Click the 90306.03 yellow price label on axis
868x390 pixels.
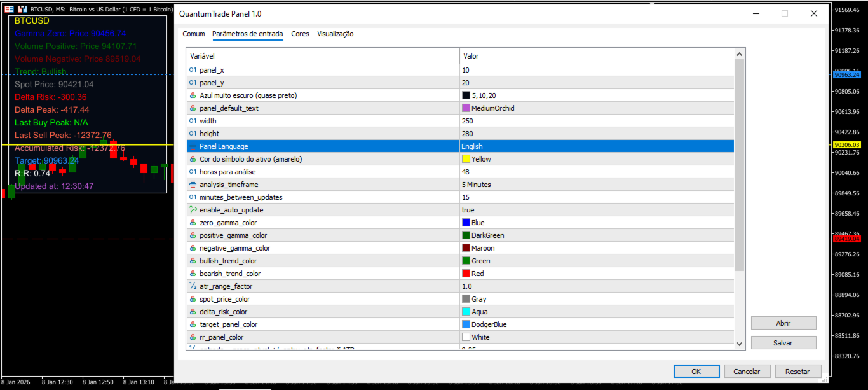[846, 144]
